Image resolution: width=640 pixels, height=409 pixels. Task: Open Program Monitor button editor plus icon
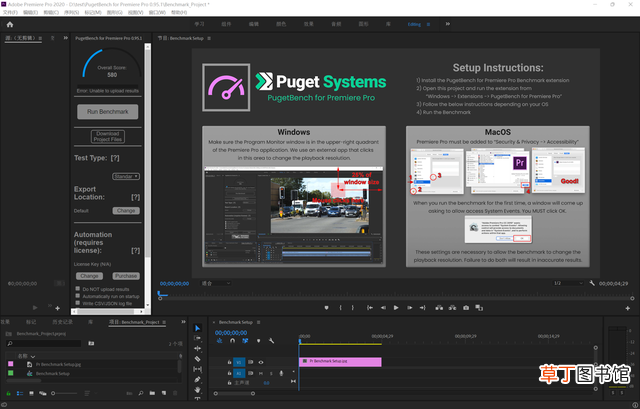[x=628, y=308]
